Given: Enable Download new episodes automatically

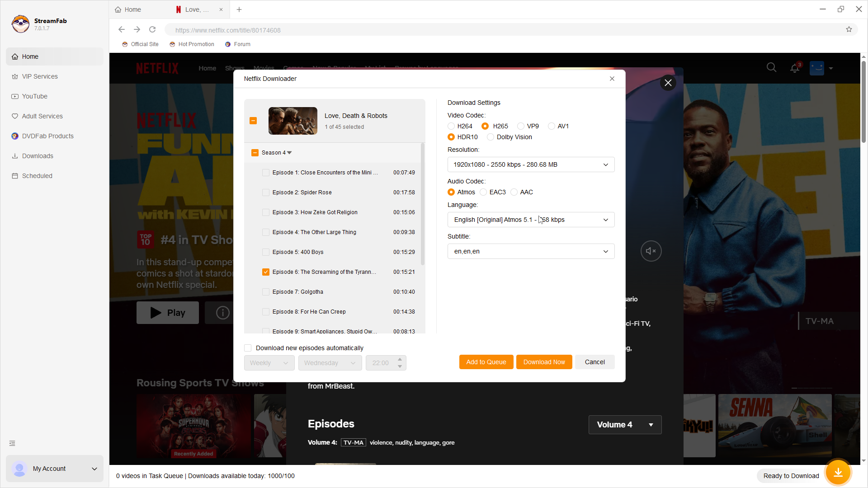Looking at the screenshot, I should pyautogui.click(x=248, y=348).
